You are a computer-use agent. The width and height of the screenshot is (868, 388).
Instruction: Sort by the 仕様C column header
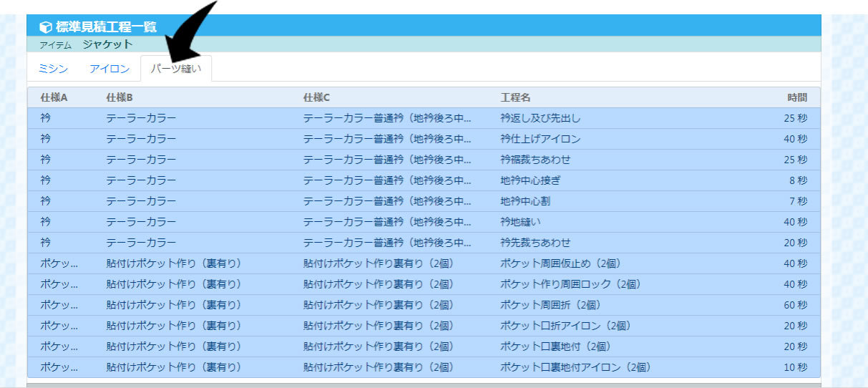click(x=316, y=97)
